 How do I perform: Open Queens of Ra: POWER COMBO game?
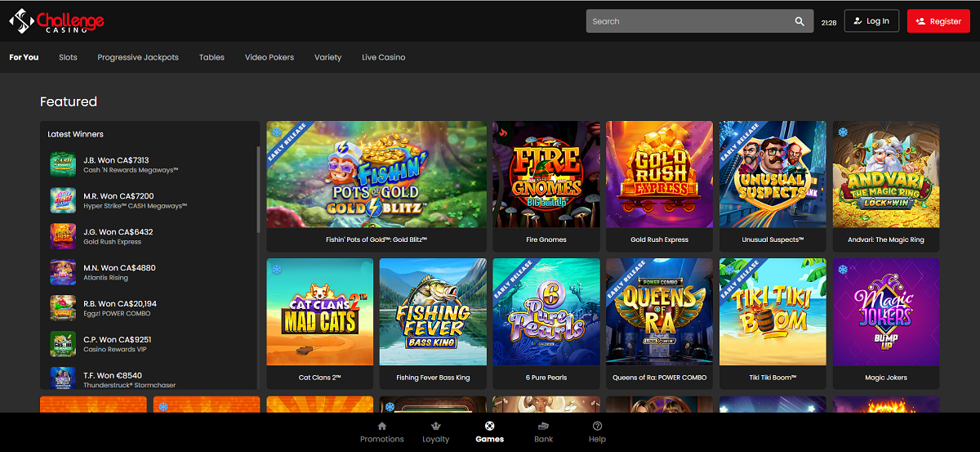(659, 324)
